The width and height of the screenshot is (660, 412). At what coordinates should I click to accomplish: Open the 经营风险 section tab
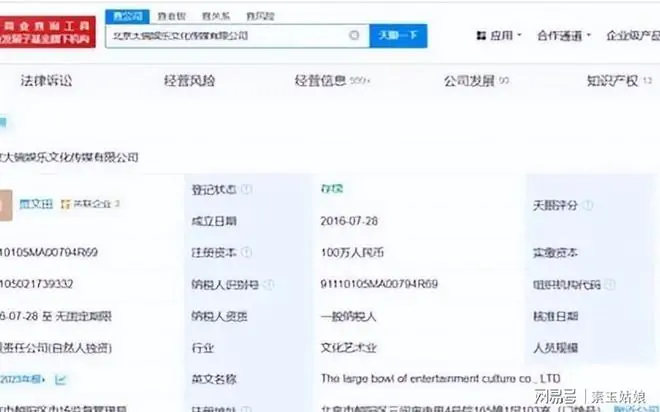(x=189, y=80)
